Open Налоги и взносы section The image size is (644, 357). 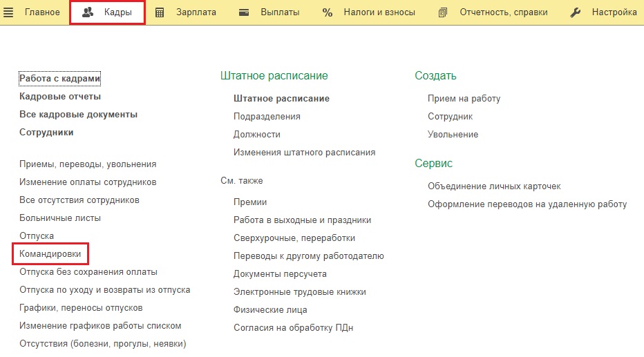click(x=379, y=12)
